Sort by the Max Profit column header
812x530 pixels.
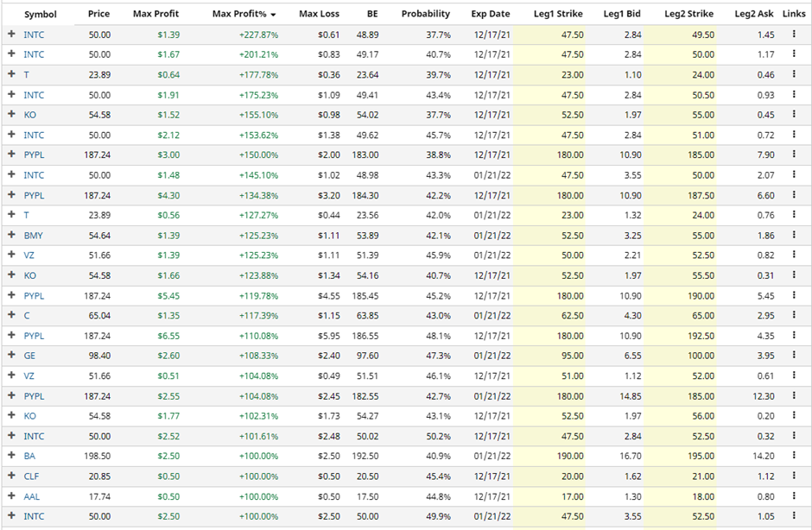click(x=155, y=14)
